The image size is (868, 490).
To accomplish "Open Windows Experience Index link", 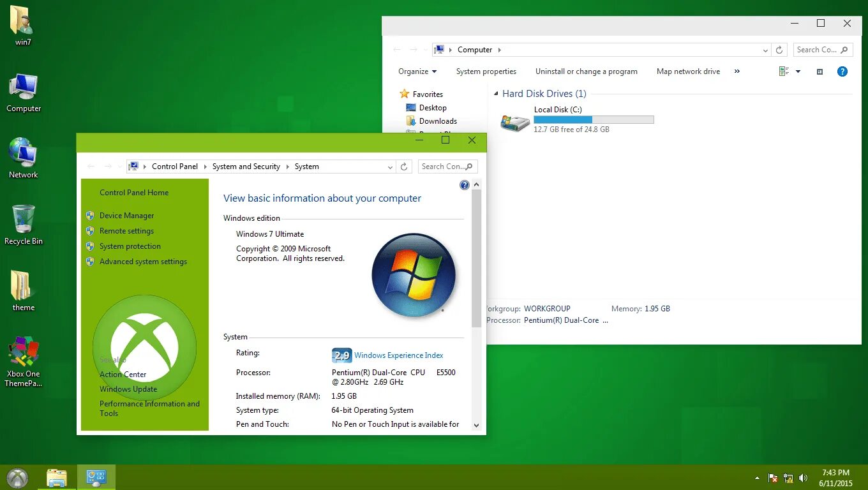I will 399,355.
